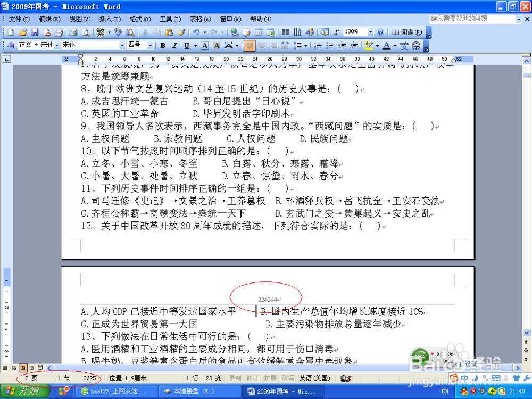Toggle italic formatting

[x=174, y=45]
